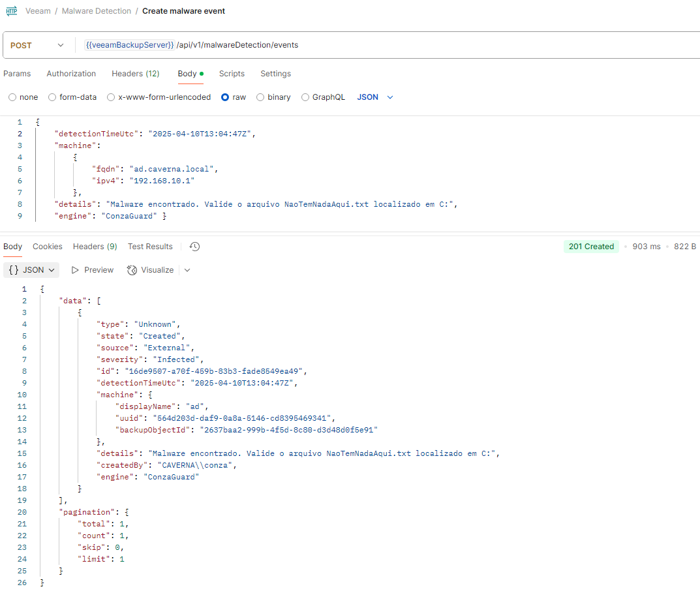Select the raw body type
Image resolution: width=700 pixels, height=591 pixels.
(x=225, y=97)
